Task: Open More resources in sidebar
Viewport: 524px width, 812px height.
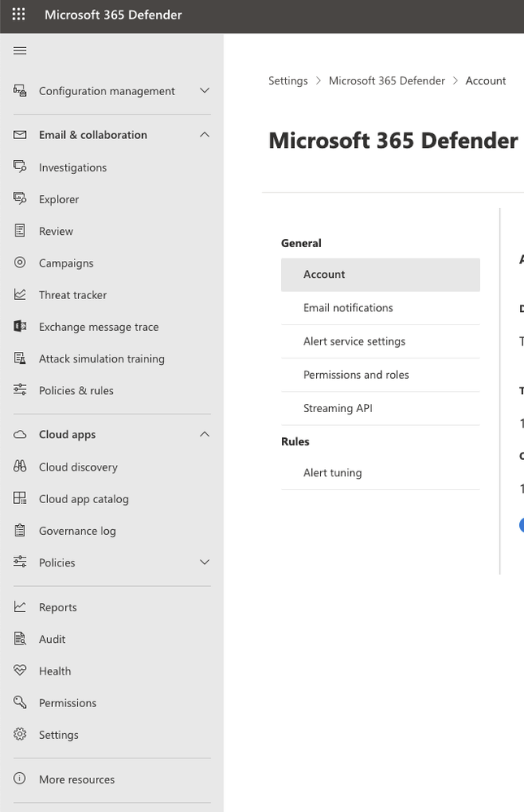Action: [76, 779]
